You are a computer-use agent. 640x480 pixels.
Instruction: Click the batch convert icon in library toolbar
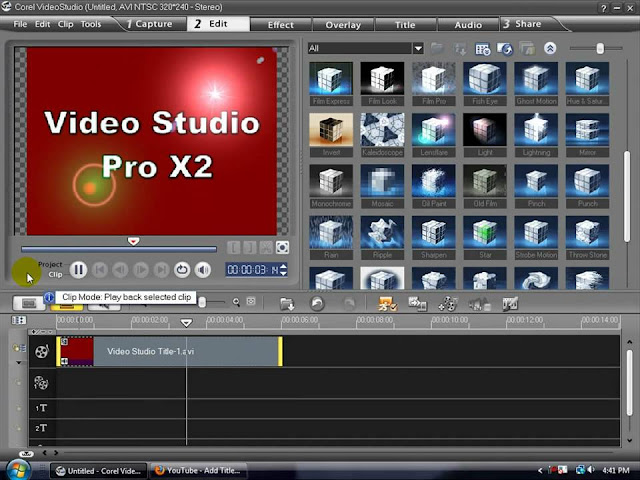coord(527,49)
